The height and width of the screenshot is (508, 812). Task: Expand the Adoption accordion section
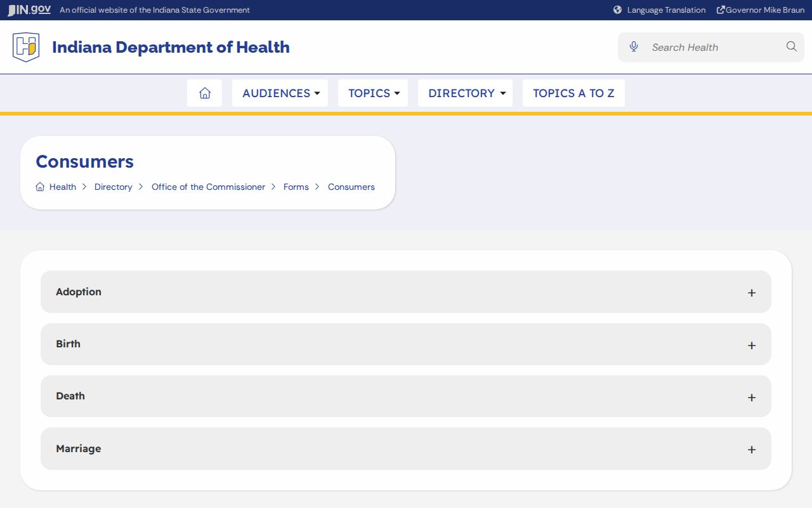tap(406, 292)
